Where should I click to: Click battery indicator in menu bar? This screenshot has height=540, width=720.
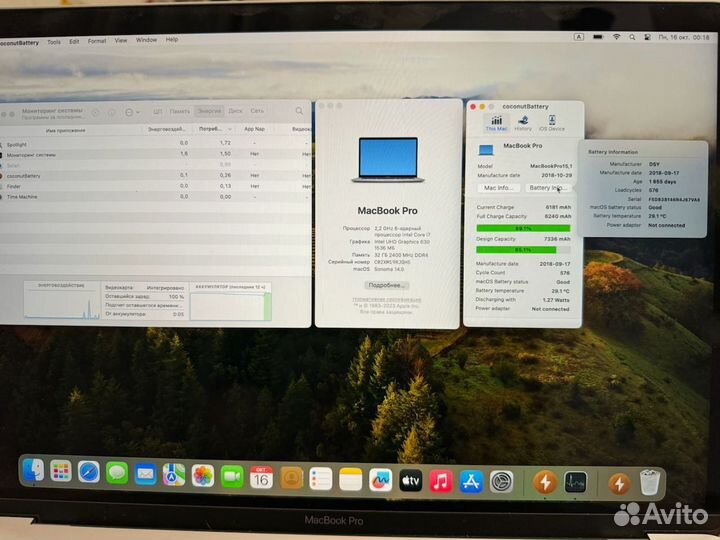pos(597,37)
